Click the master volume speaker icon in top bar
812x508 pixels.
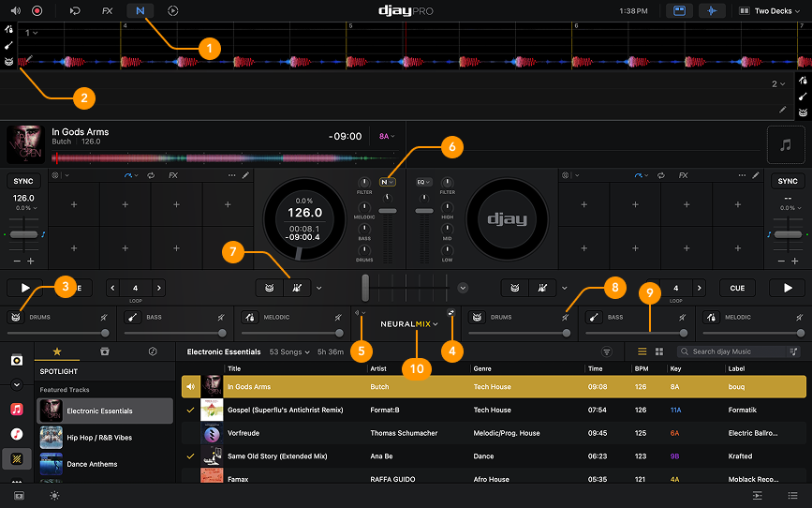tap(16, 11)
